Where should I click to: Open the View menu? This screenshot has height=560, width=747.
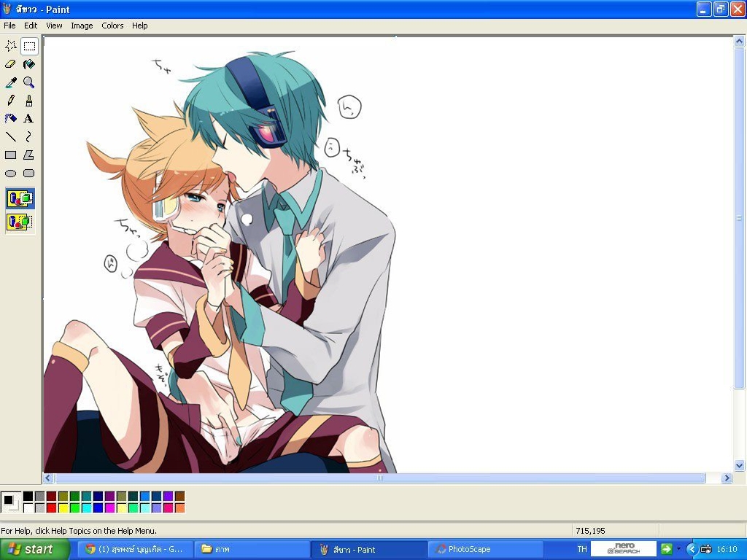tap(54, 26)
